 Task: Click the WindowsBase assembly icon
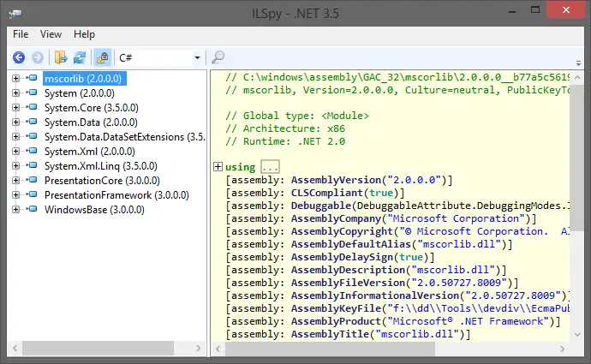[32, 209]
